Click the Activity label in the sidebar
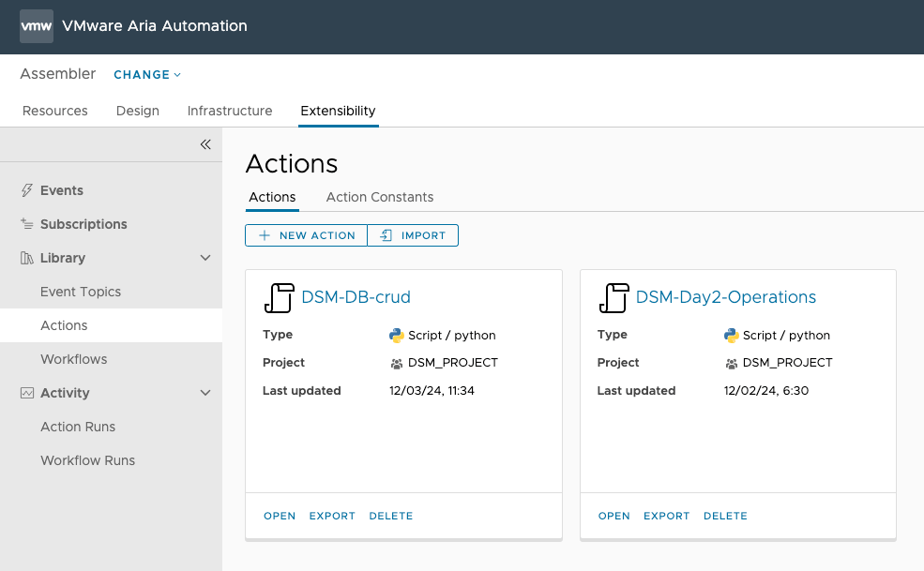Viewport: 924px width, 571px height. click(65, 393)
